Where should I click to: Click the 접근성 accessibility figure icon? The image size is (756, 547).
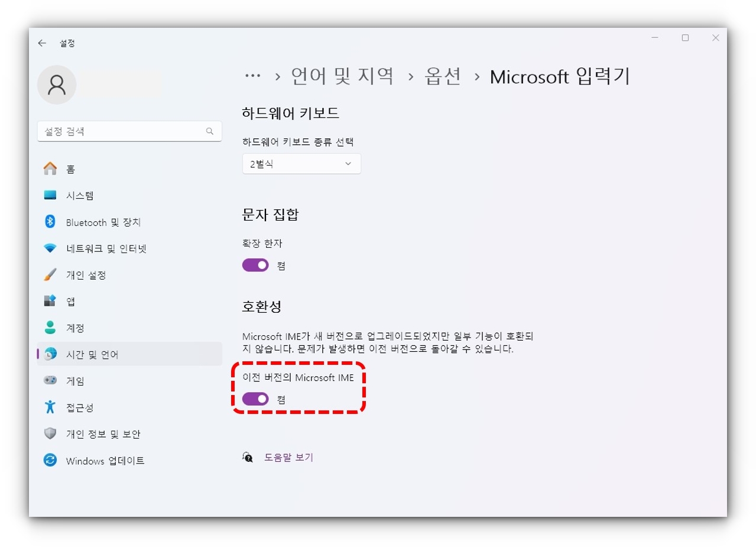50,407
